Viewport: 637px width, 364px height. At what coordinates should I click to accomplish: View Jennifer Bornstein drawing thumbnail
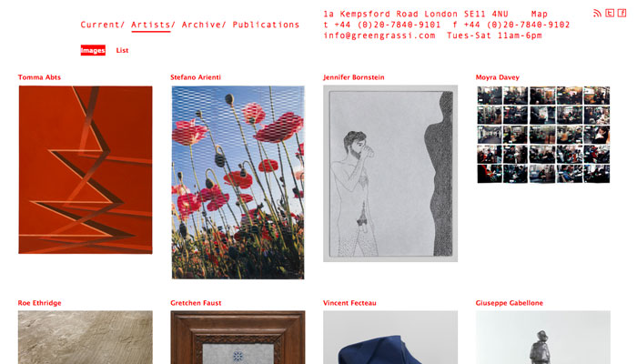tap(390, 173)
